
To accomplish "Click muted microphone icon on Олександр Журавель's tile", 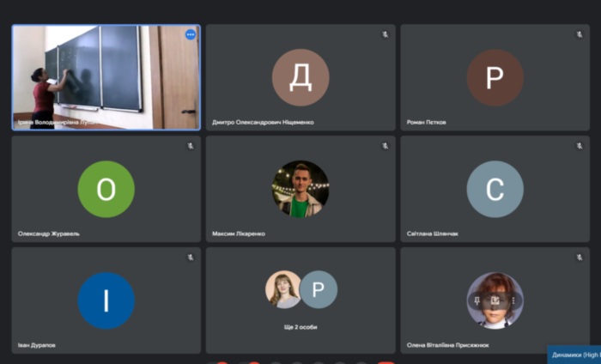I will [191, 146].
